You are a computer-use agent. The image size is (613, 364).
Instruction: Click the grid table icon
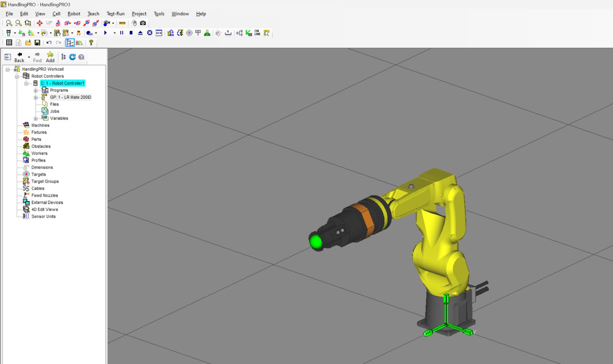pos(9,43)
